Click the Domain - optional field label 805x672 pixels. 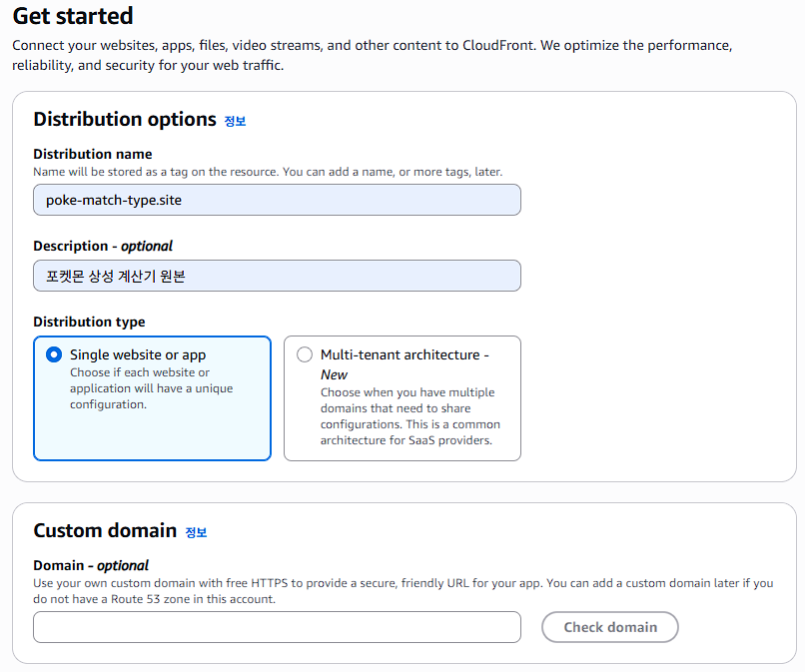tap(91, 565)
